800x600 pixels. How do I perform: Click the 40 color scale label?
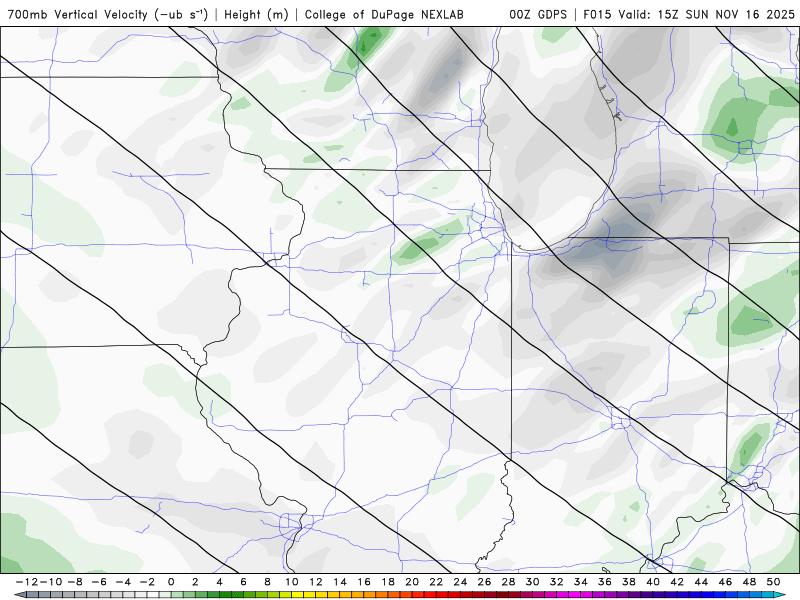653,582
